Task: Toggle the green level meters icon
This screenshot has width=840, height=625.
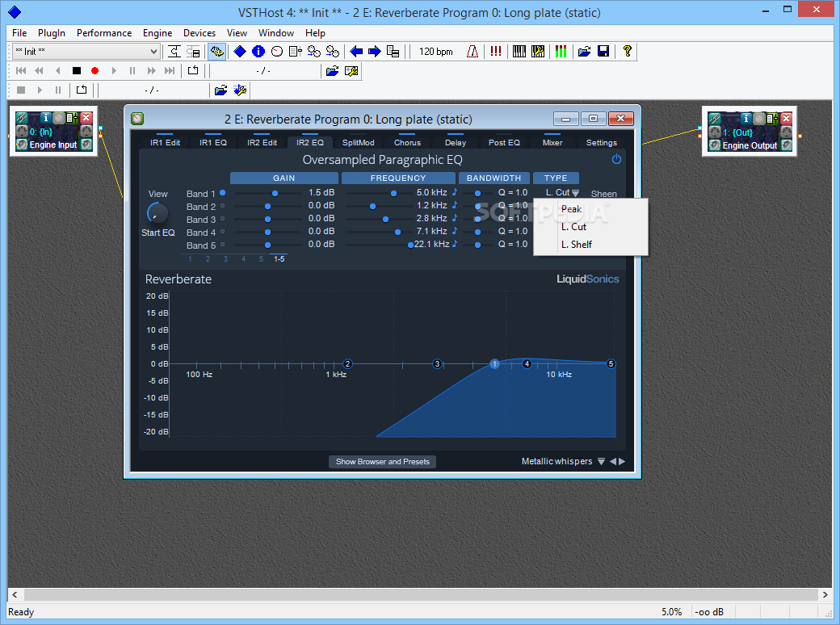Action: pos(561,52)
